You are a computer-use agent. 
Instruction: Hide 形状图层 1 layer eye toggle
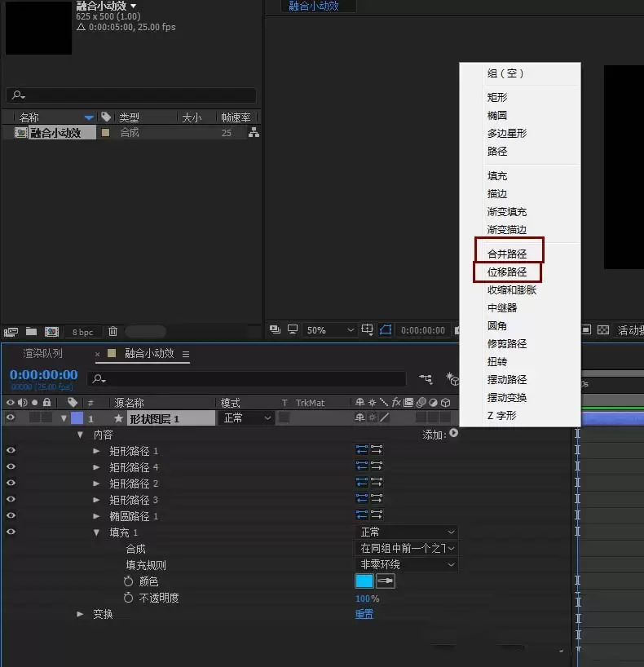coord(11,417)
